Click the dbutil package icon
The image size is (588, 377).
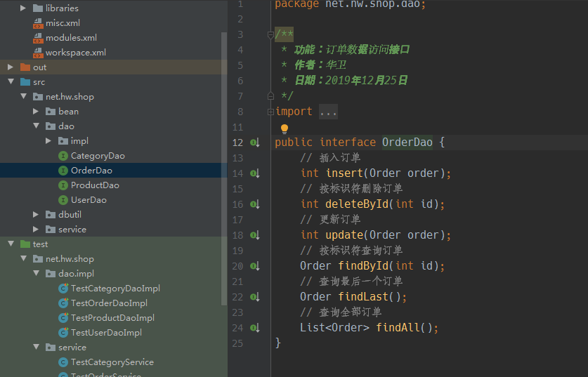tap(51, 214)
